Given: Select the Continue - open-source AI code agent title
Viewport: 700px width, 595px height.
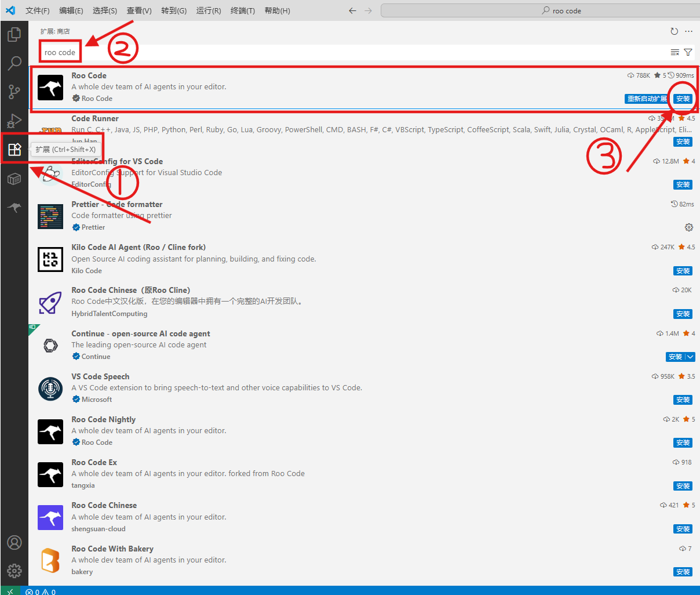Looking at the screenshot, I should (141, 333).
